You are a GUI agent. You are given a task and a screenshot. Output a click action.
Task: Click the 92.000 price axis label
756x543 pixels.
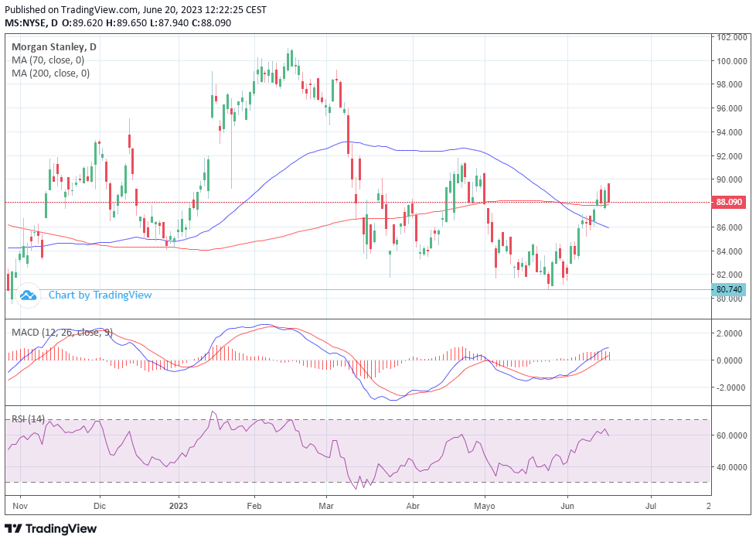[730, 156]
